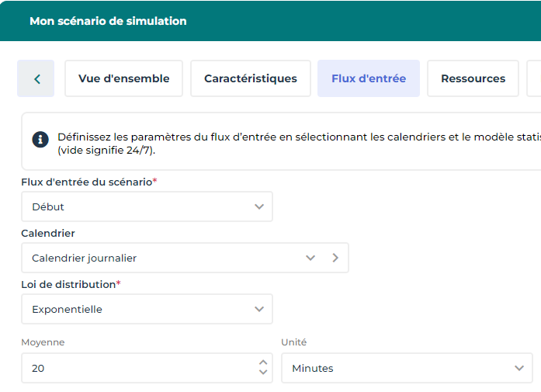Decrease the Moyenne value with the down arrow
Viewport: 541px width, 392px height.
click(263, 373)
